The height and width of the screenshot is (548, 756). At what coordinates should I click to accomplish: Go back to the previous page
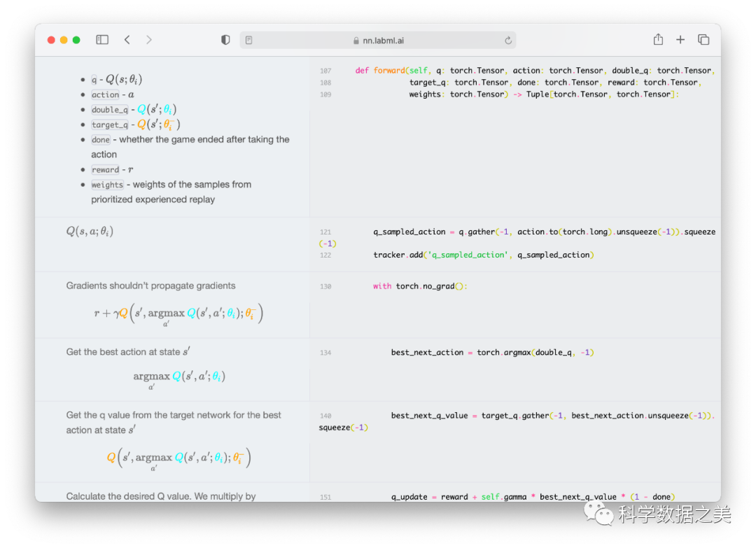click(x=127, y=40)
